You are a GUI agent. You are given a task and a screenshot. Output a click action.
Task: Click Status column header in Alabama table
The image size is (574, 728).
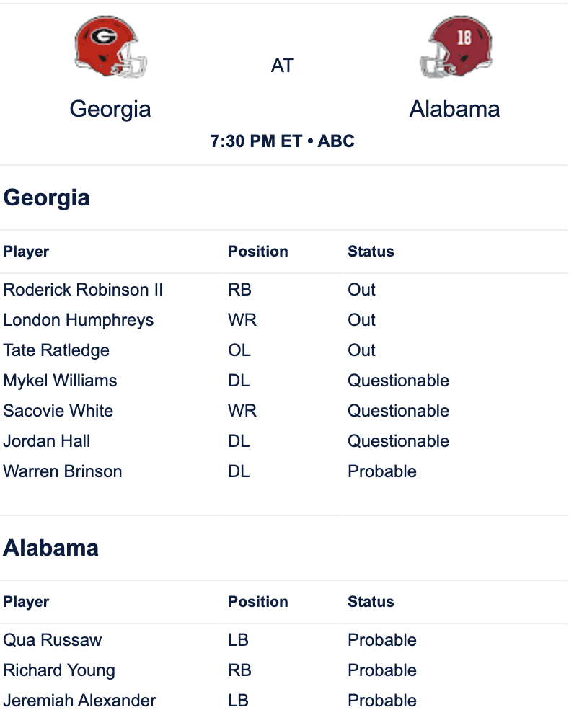pyautogui.click(x=371, y=602)
